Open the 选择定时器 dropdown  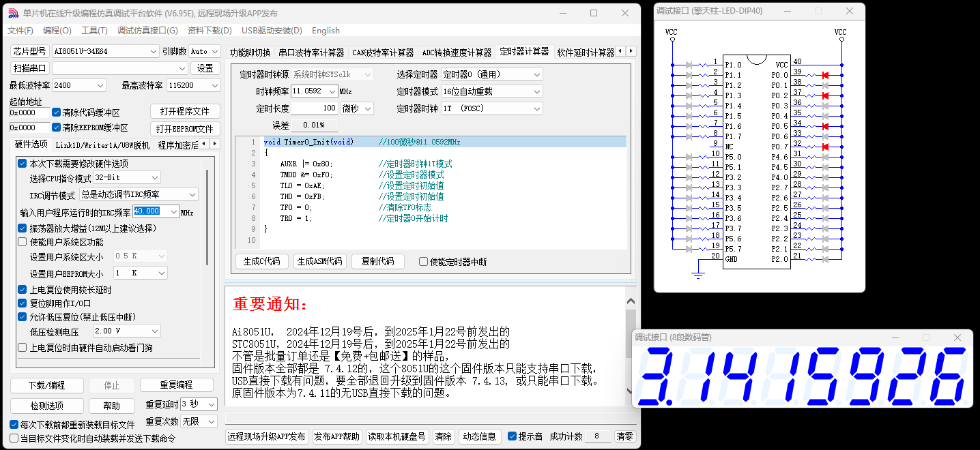491,74
